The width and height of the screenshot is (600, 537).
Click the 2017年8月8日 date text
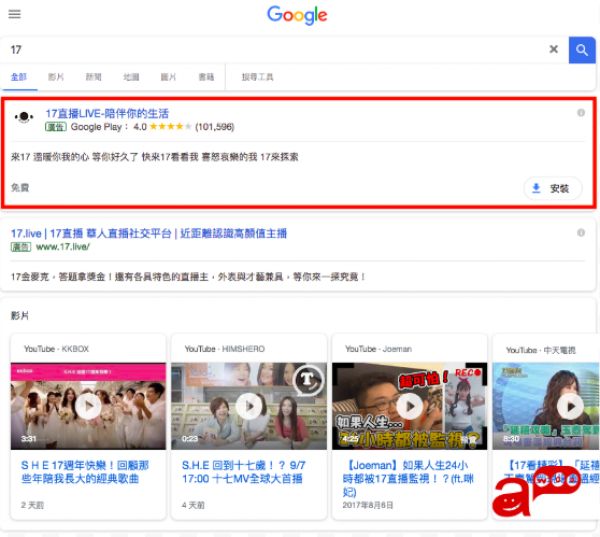pos(368,505)
